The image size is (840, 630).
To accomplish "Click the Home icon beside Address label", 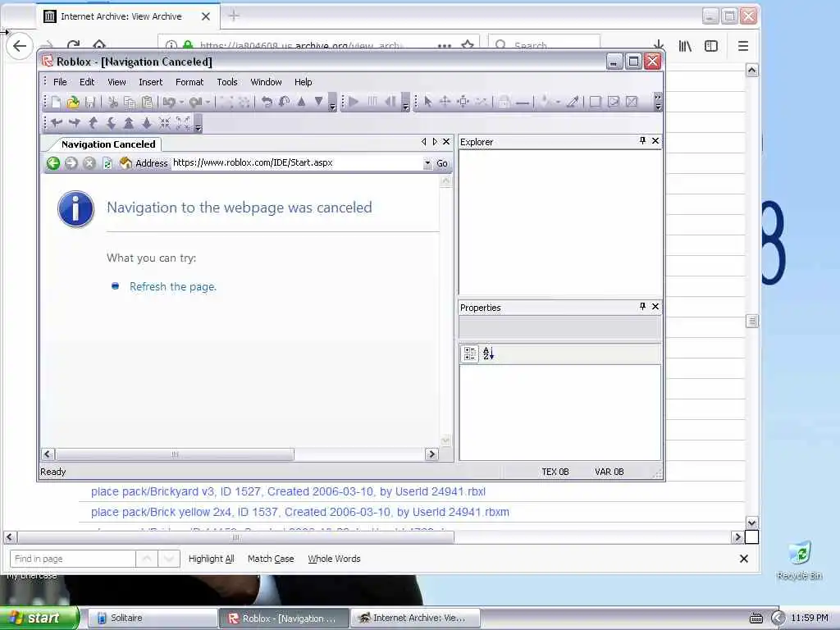I will click(126, 163).
